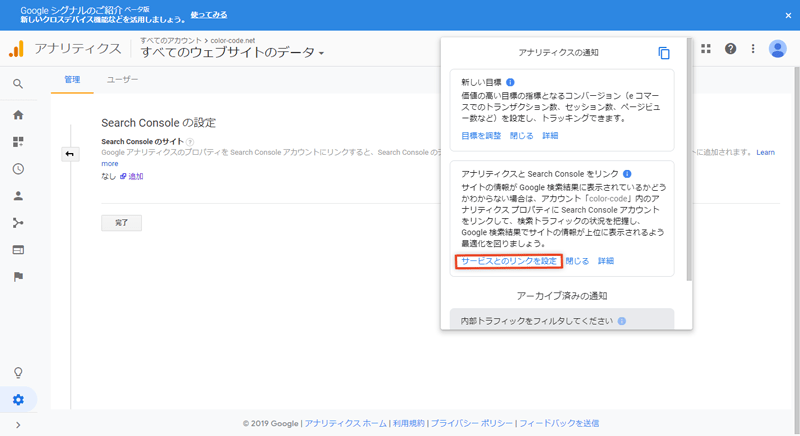The image size is (800, 436).
Task: Open the Conversions flag icon
Action: click(18, 277)
